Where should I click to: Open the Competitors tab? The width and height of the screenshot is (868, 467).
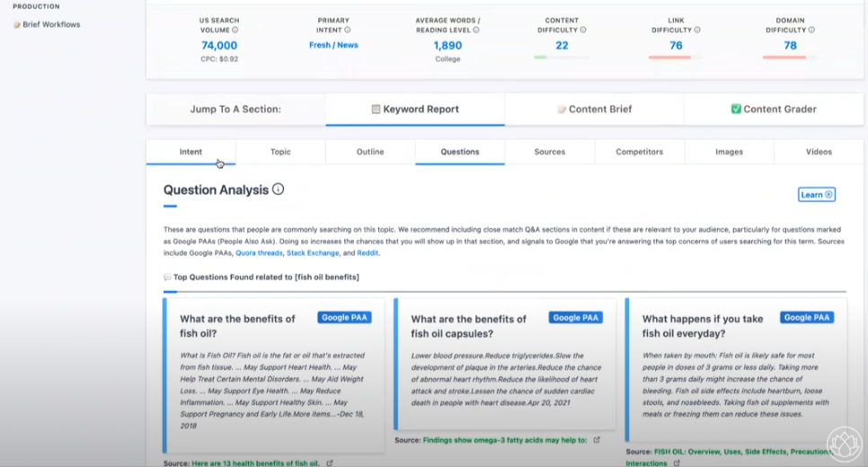[x=640, y=152]
